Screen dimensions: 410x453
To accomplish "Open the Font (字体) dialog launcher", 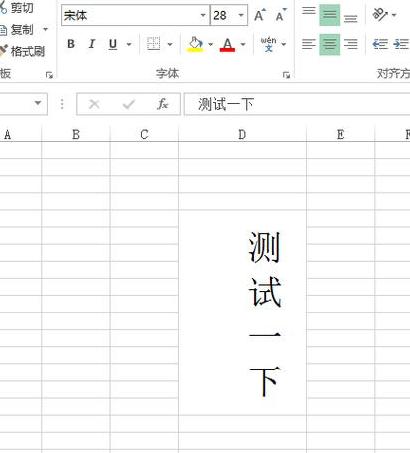I will click(x=286, y=75).
